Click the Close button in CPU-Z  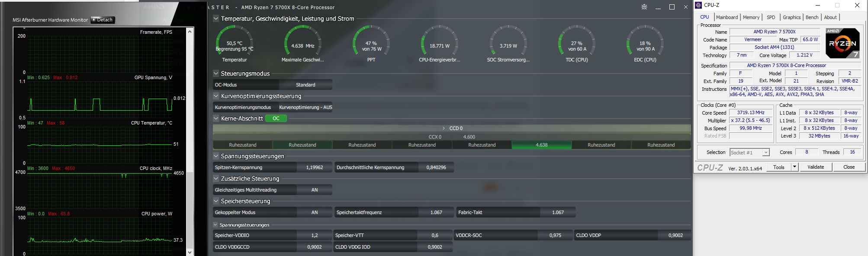point(849,167)
